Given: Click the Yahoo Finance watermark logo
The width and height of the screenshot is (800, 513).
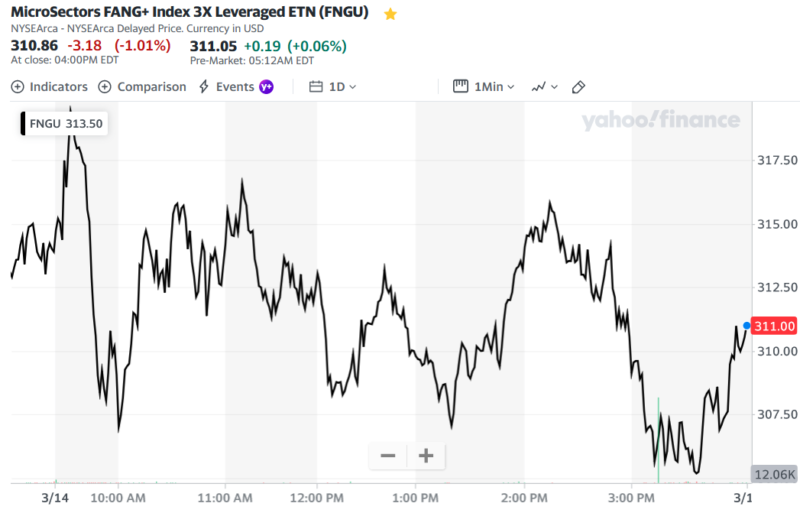Looking at the screenshot, I should point(661,121).
